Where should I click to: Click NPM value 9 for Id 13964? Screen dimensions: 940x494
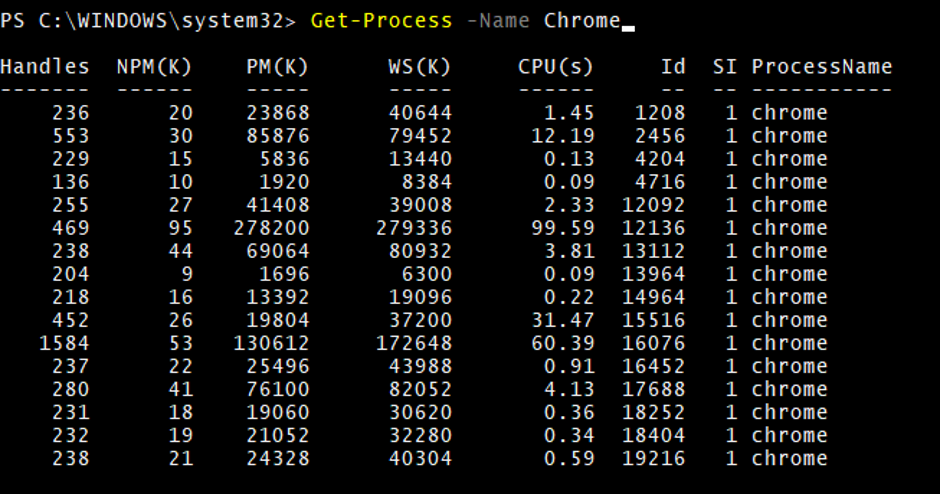187,275
